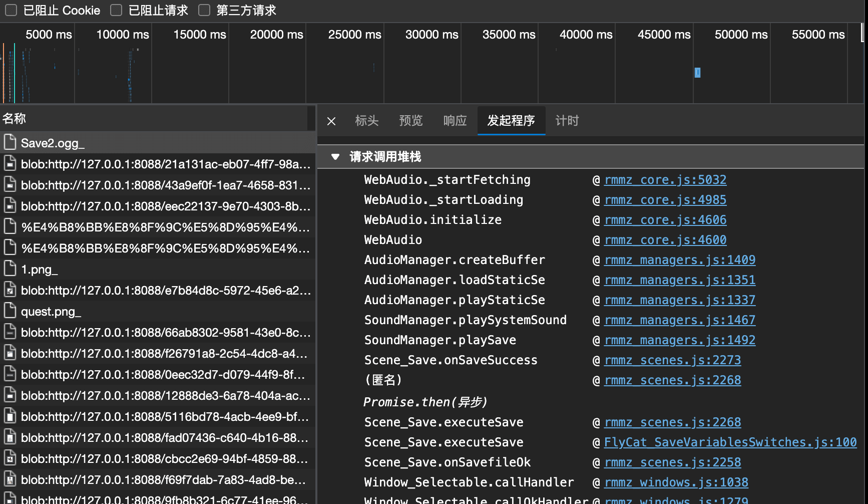868x504 pixels.
Task: Open link rmmz_managers.js:1409
Action: tap(680, 260)
